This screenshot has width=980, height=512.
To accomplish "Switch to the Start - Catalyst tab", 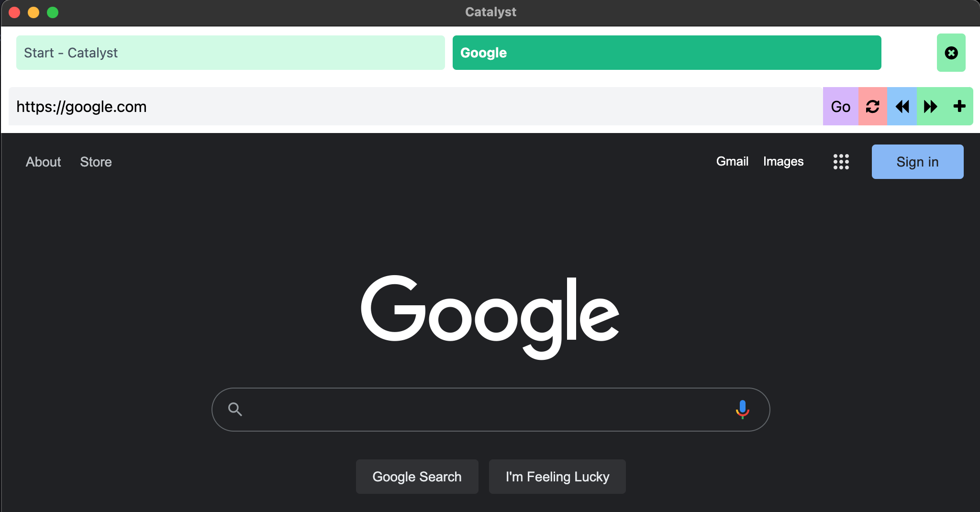I will (231, 53).
